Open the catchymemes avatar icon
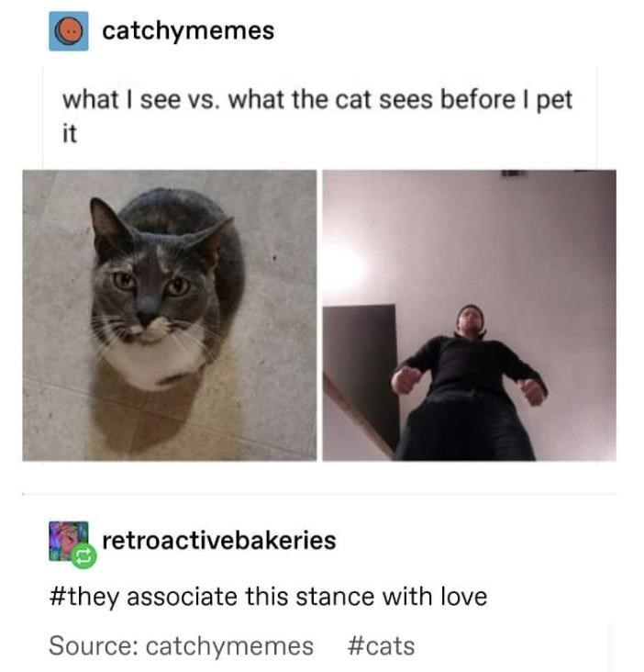 pos(69,31)
